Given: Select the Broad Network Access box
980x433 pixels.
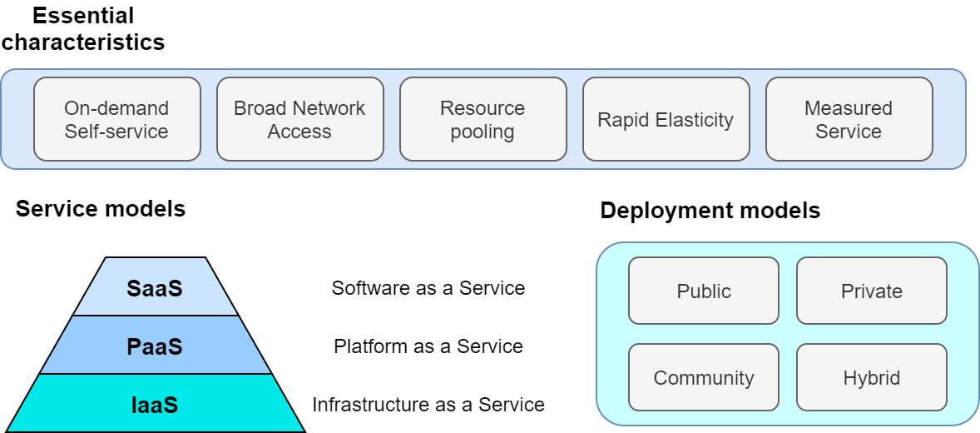Looking at the screenshot, I should tap(299, 119).
